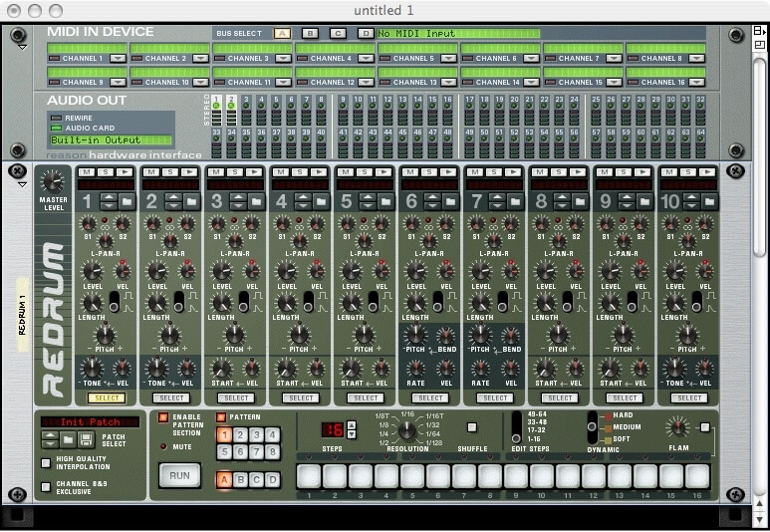This screenshot has width=770, height=532.
Task: Solo drum channel 2 with S button
Action: pos(170,172)
